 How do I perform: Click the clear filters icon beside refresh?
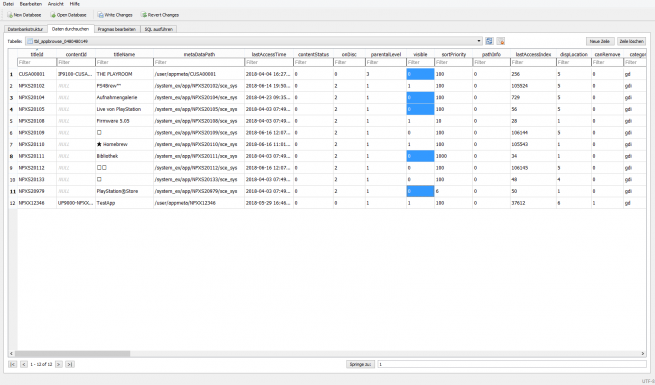click(x=500, y=41)
